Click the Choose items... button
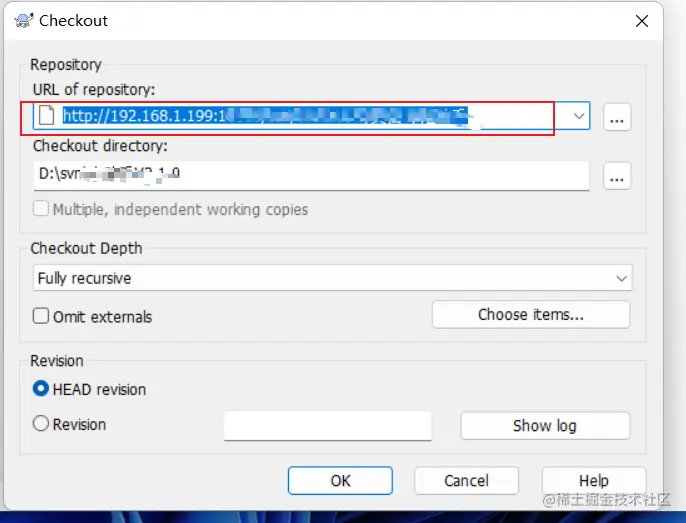Screen dimensions: 686x523 pyautogui.click(x=531, y=314)
